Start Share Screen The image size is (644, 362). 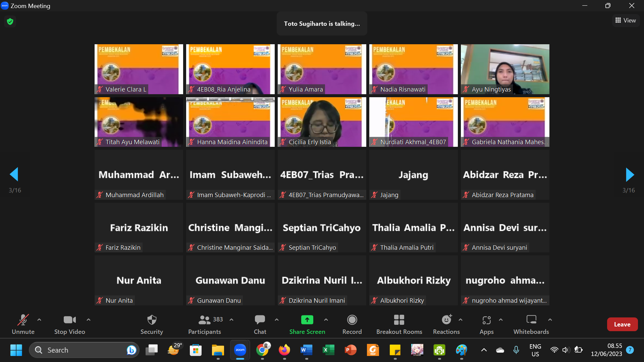[307, 324]
